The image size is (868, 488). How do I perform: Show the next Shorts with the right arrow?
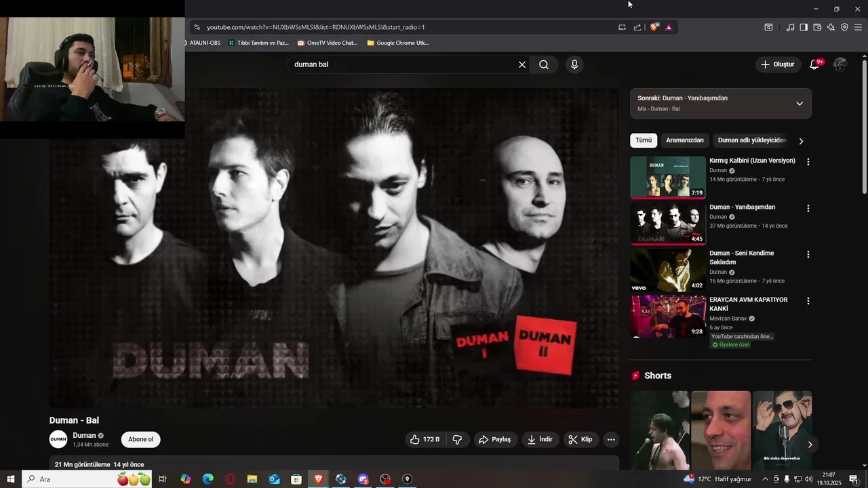click(x=810, y=445)
